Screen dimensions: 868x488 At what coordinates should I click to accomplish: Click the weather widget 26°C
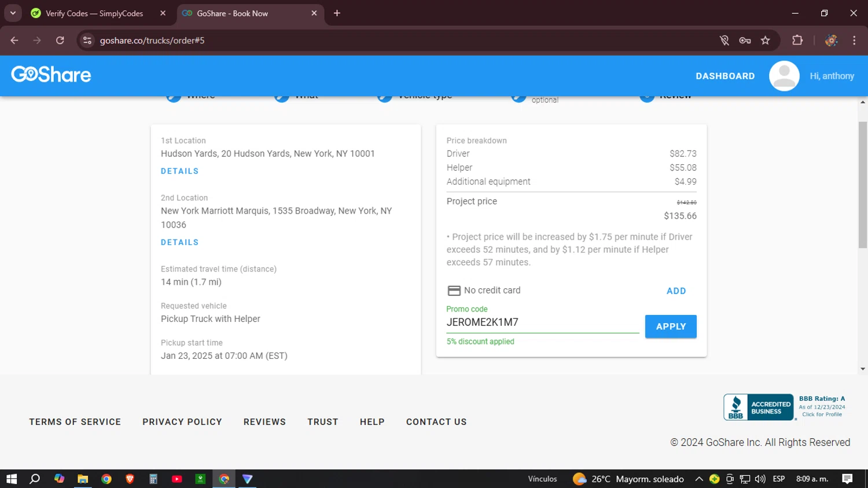pos(628,479)
